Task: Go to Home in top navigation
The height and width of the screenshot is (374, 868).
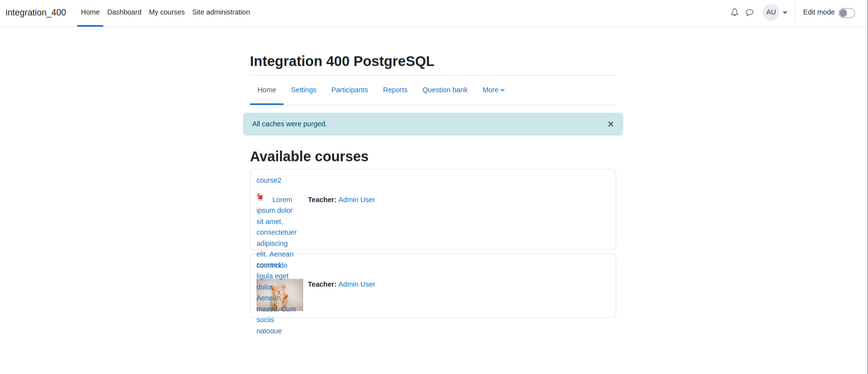Action: [x=90, y=12]
